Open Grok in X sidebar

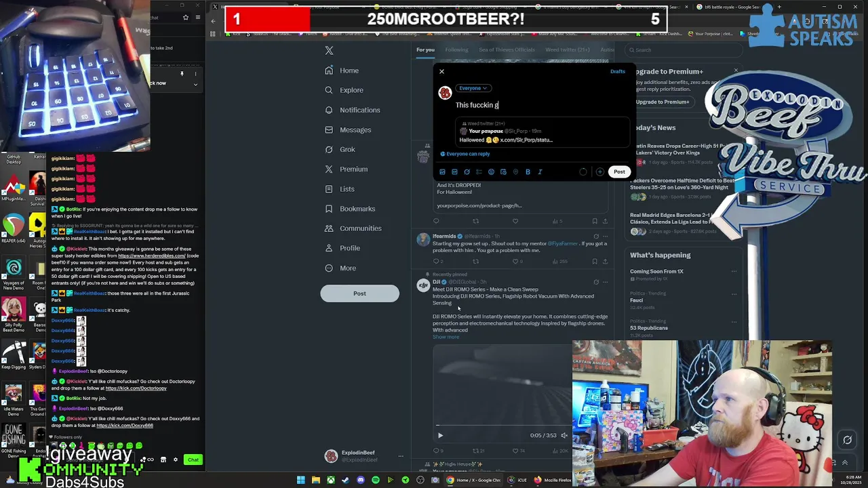[x=340, y=149]
